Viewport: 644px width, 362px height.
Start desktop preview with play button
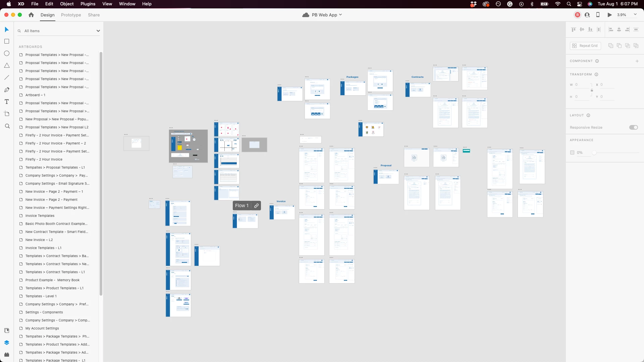(609, 15)
